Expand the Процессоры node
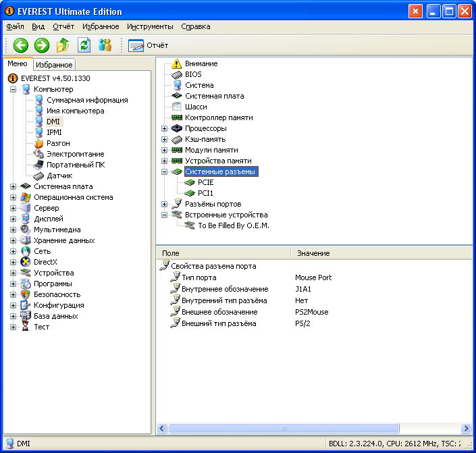This screenshot has width=476, height=453. pos(164,128)
